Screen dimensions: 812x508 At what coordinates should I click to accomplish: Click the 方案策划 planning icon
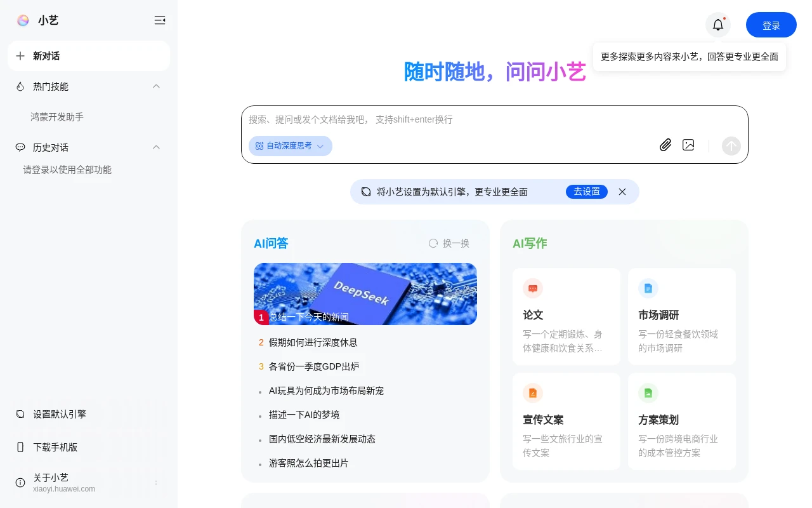(x=648, y=392)
